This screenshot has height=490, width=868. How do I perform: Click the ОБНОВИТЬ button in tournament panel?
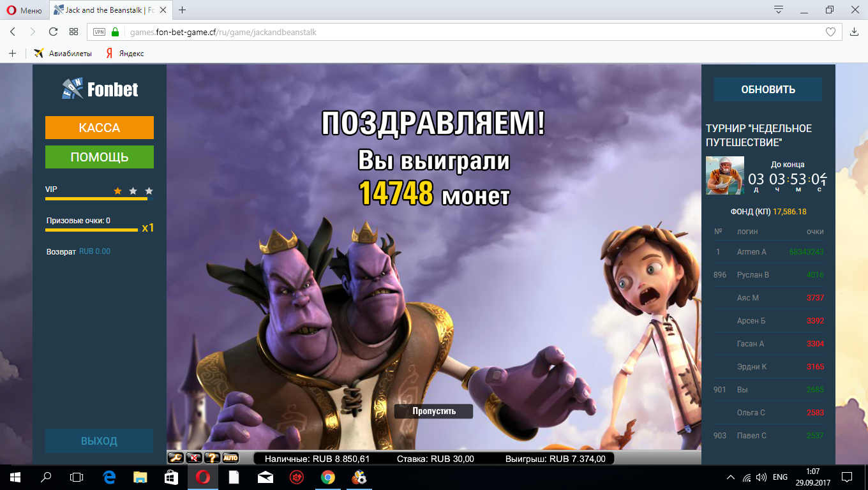tap(768, 89)
